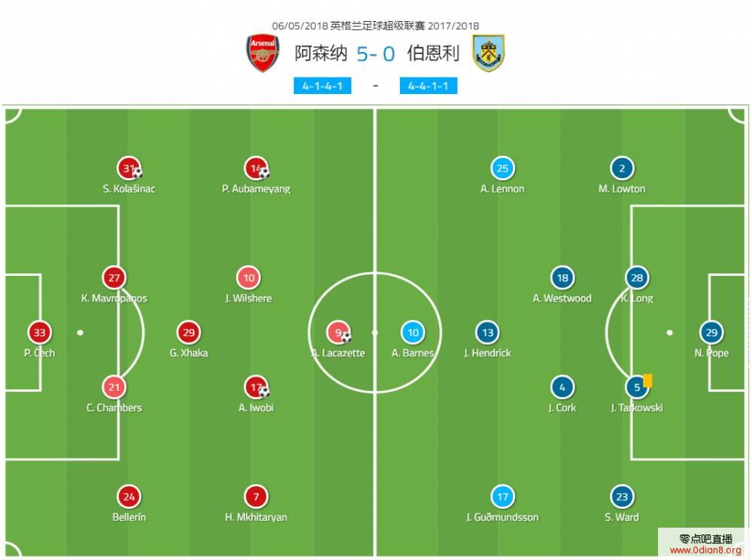Select S. Kolašinac number 31 marker
This screenshot has width=752, height=560.
click(x=129, y=168)
